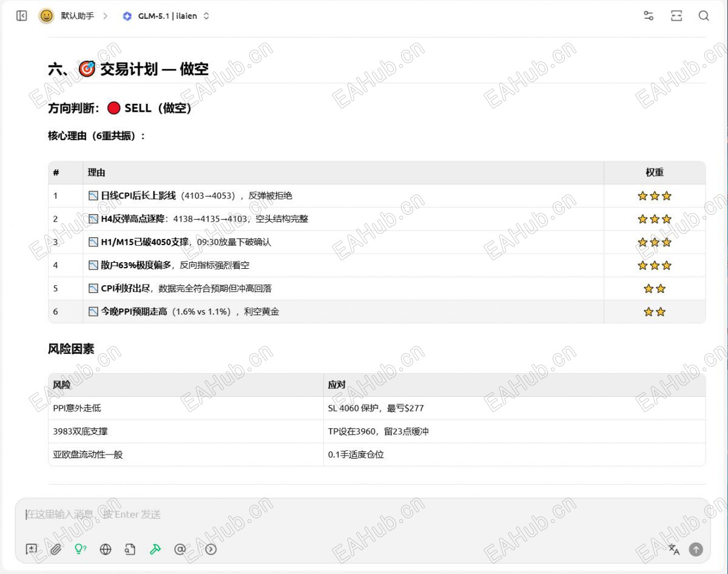Open the settings sliders icon in the header

(x=649, y=16)
